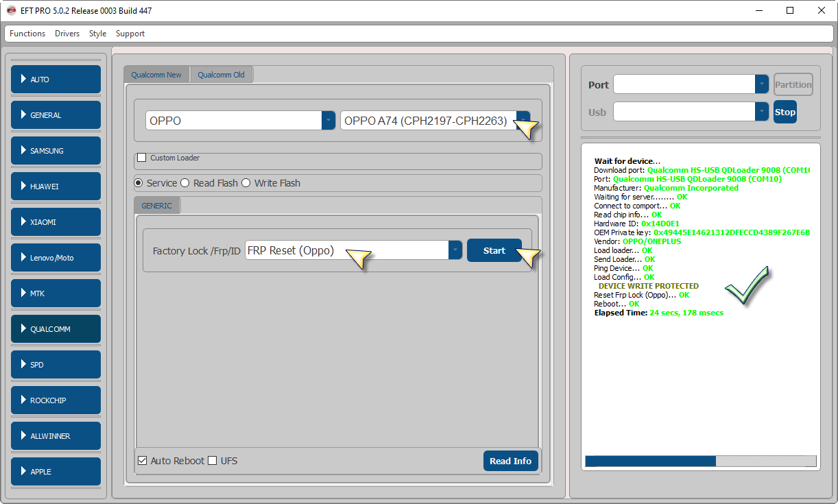Enable the Custom Loader checkbox
The image size is (838, 504).
pos(142,158)
